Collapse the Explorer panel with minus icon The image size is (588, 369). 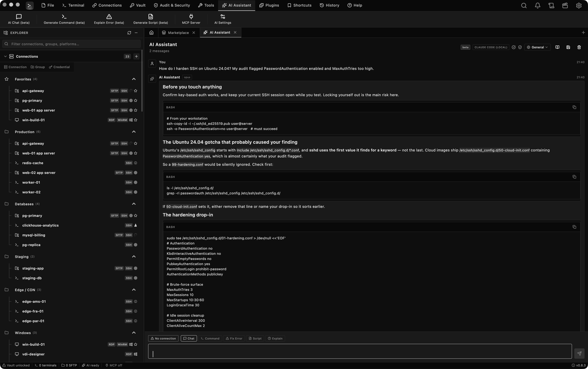point(136,33)
